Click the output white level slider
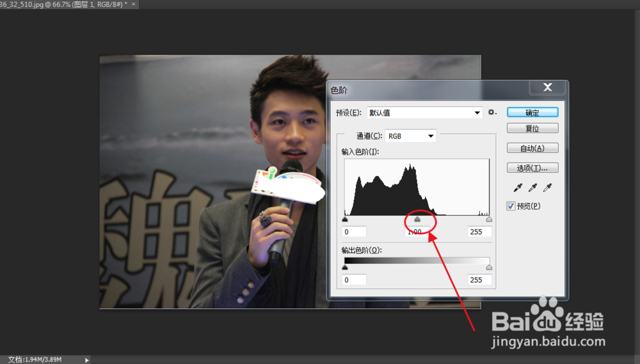The image size is (640, 364). (489, 267)
